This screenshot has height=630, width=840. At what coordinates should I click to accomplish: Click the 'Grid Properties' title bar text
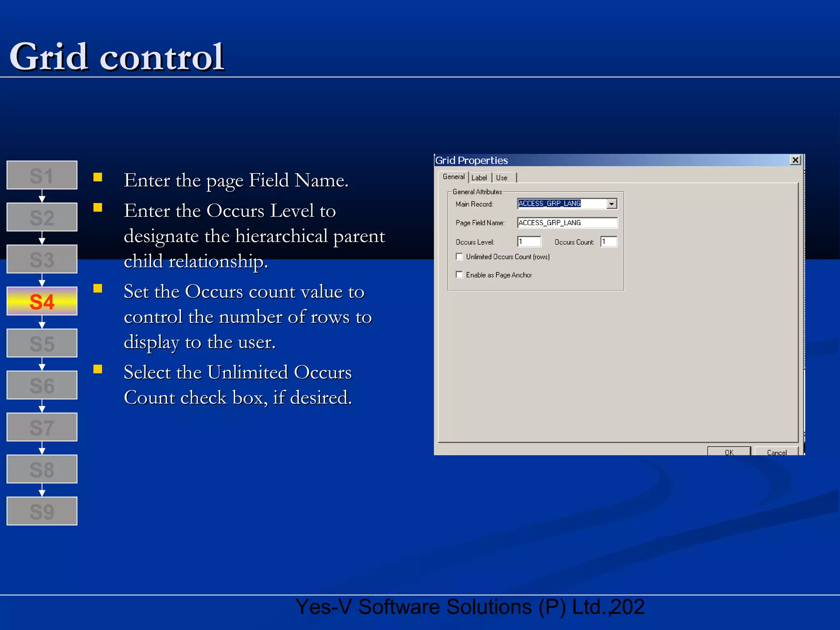point(472,160)
